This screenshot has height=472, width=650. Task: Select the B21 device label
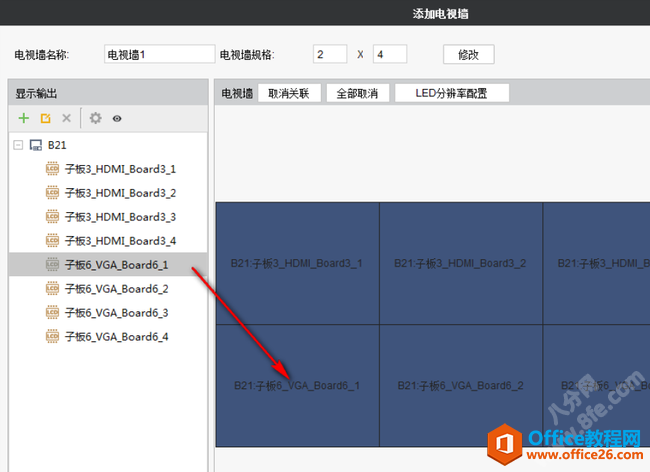(57, 145)
